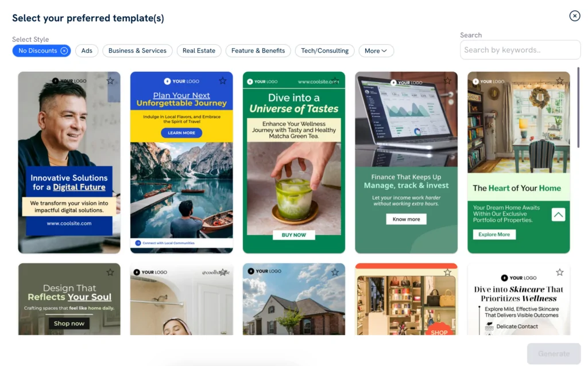
Task: Toggle the Real Estate style chip
Action: [199, 50]
